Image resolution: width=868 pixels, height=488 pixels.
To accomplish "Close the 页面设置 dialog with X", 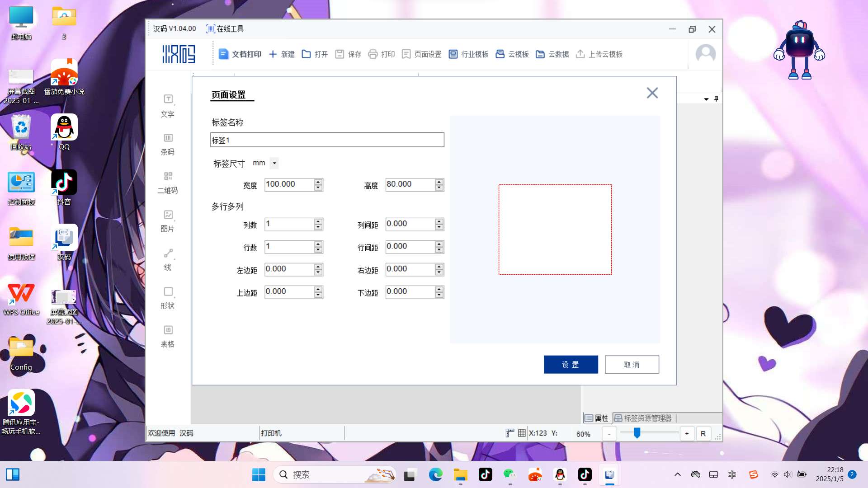I will (x=652, y=93).
